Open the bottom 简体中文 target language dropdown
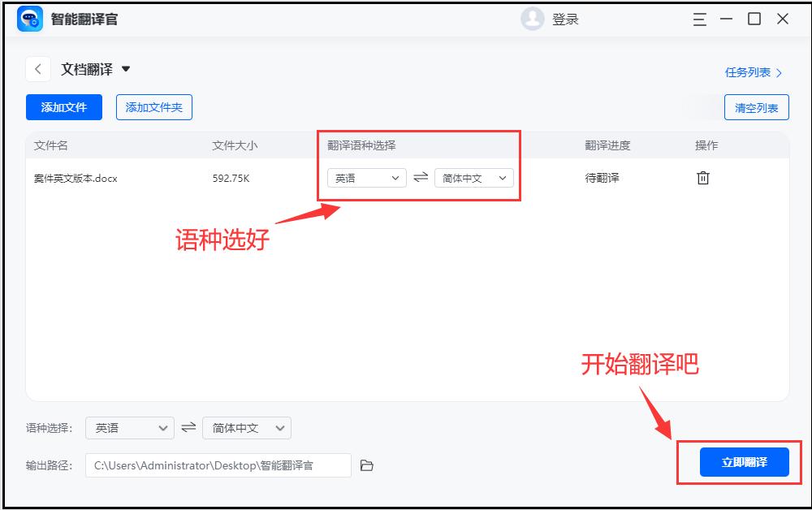 pos(246,427)
